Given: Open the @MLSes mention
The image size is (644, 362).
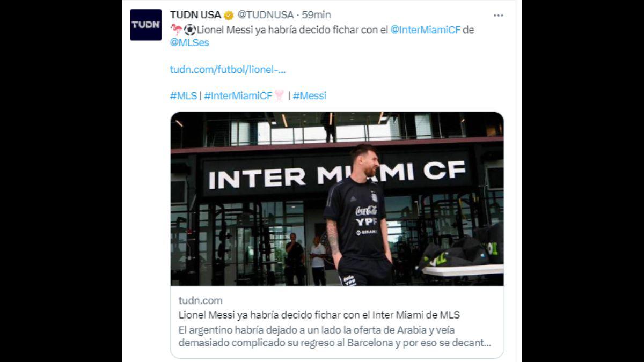Looking at the screenshot, I should pos(189,43).
